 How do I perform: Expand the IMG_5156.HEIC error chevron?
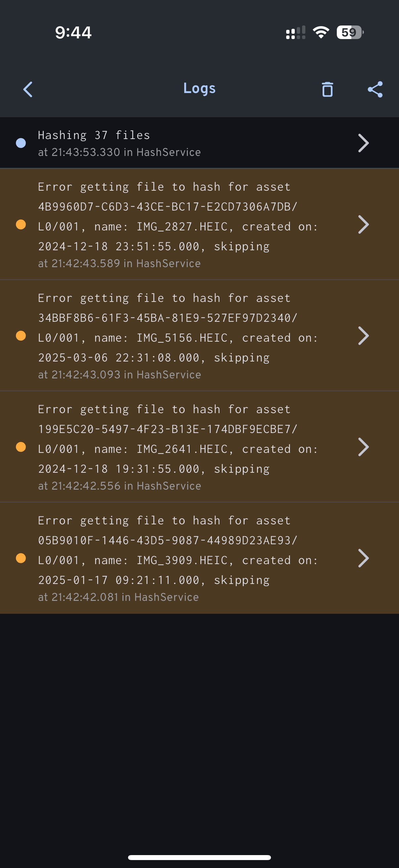coord(363,336)
